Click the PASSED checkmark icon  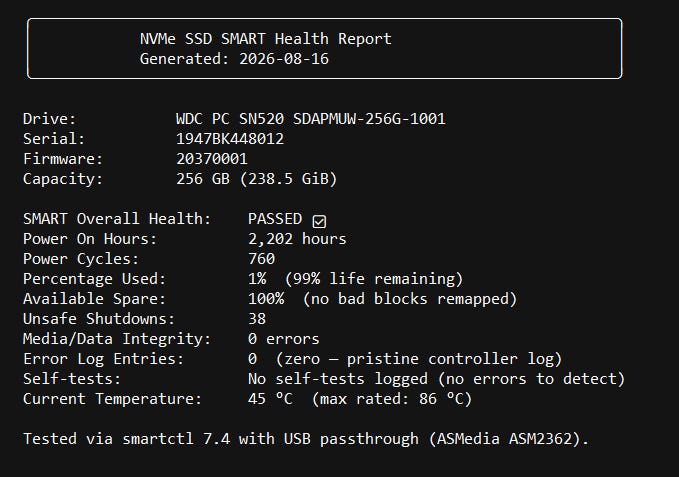click(319, 221)
